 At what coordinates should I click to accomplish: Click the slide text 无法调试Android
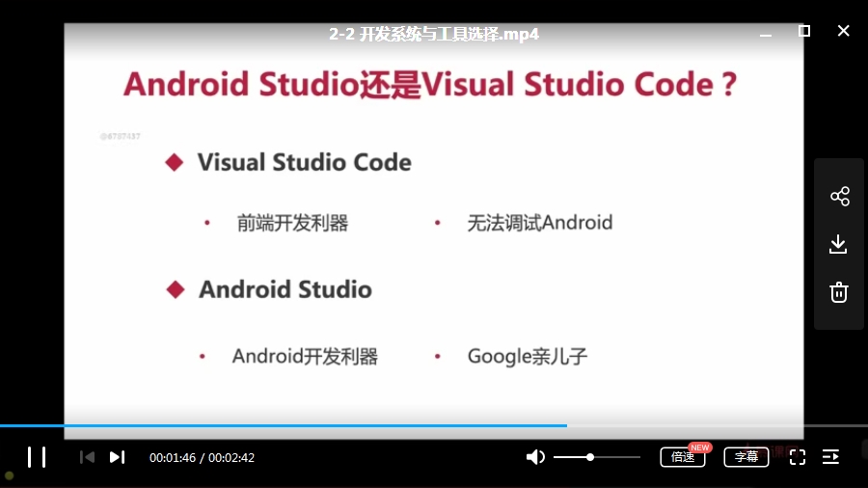540,223
